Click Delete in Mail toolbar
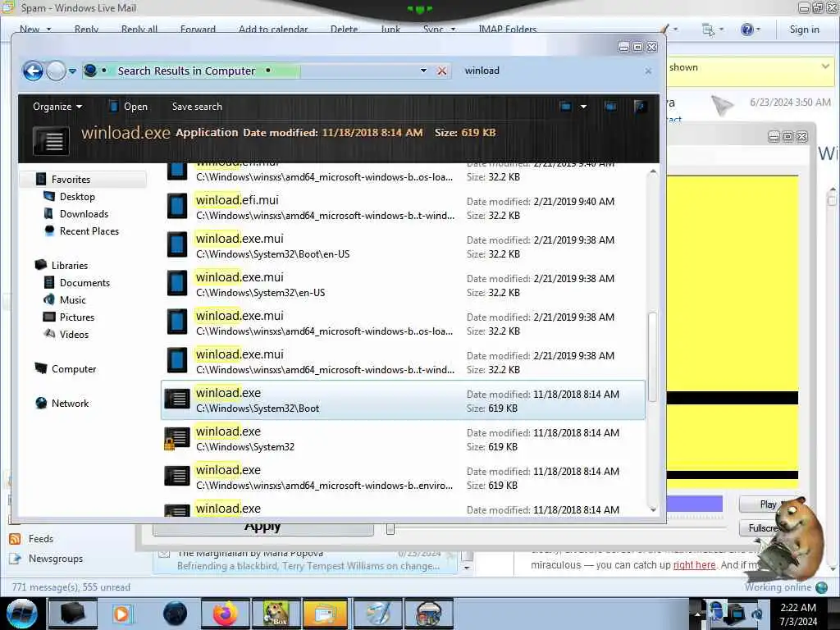The height and width of the screenshot is (630, 840). click(x=344, y=29)
